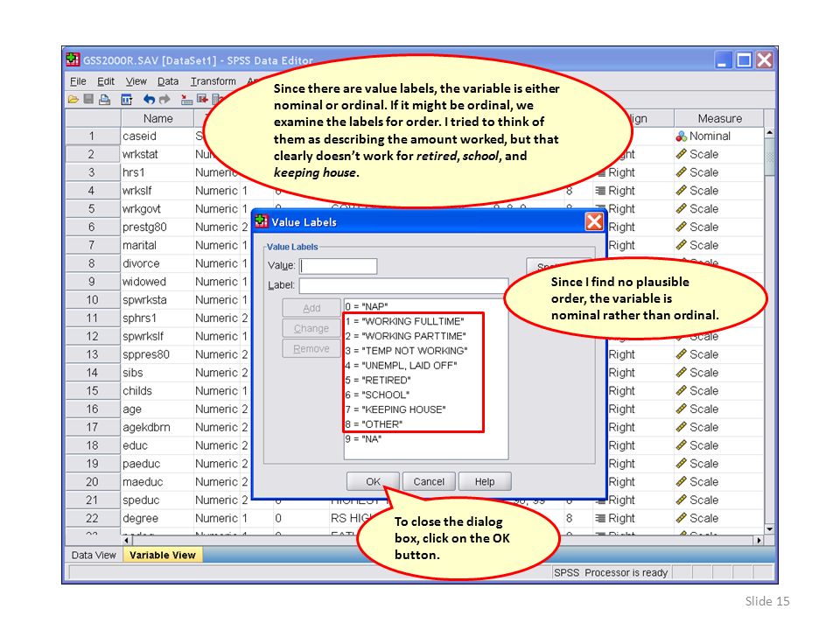Open the View menu
This screenshot has width=840, height=630.
coord(136,81)
